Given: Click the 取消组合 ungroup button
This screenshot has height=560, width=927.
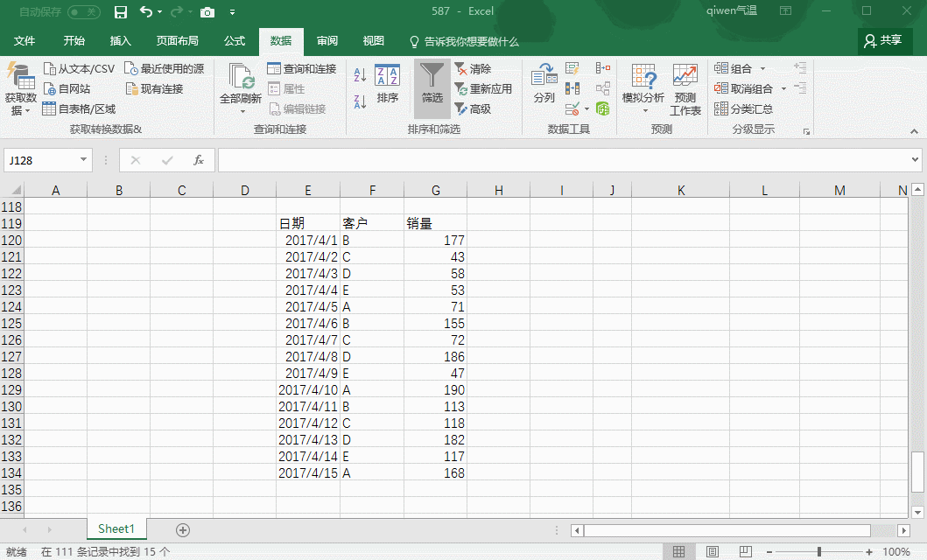Looking at the screenshot, I should (x=744, y=88).
